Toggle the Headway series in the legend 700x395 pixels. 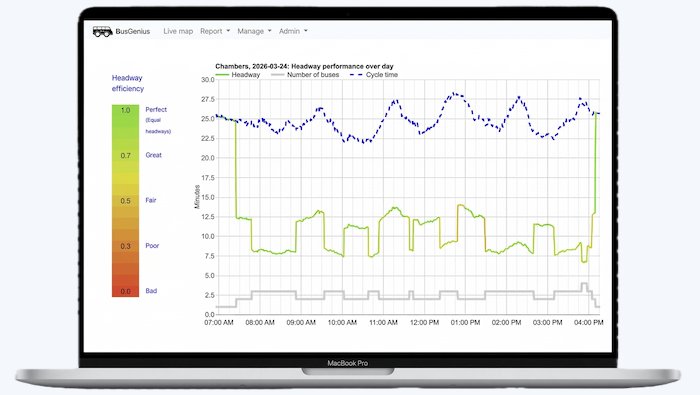point(238,75)
